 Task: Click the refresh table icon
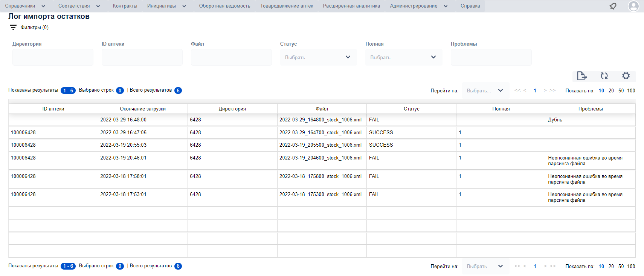[604, 76]
